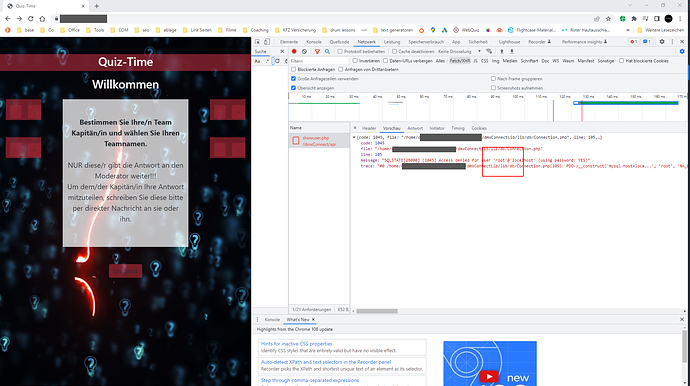The height and width of the screenshot is (386, 690).
Task: Refresh the search panel results
Action: point(277,61)
